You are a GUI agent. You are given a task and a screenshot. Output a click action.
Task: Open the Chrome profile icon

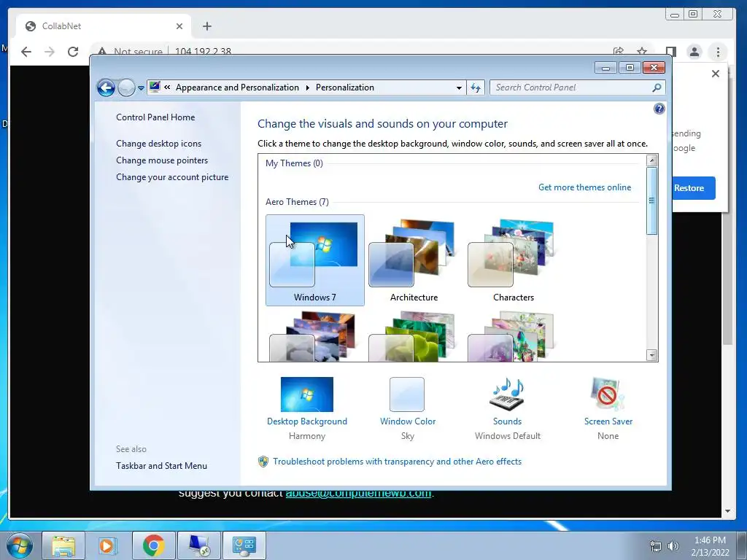(x=694, y=52)
